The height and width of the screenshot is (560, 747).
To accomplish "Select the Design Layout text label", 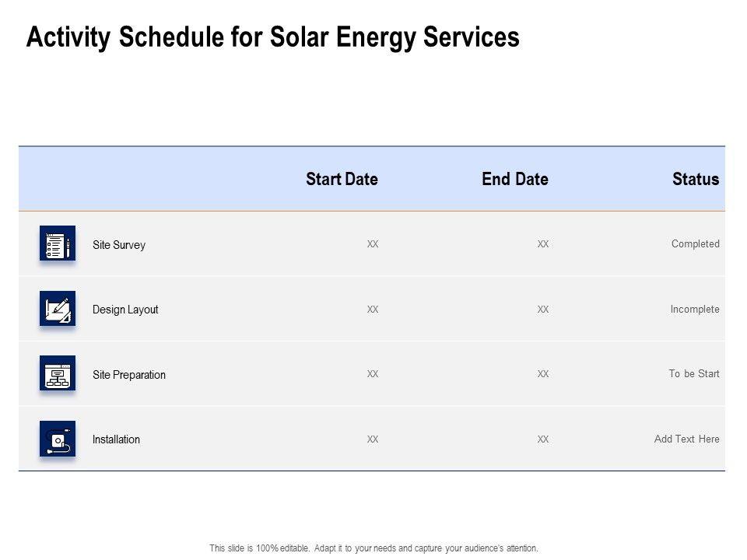I will [125, 310].
